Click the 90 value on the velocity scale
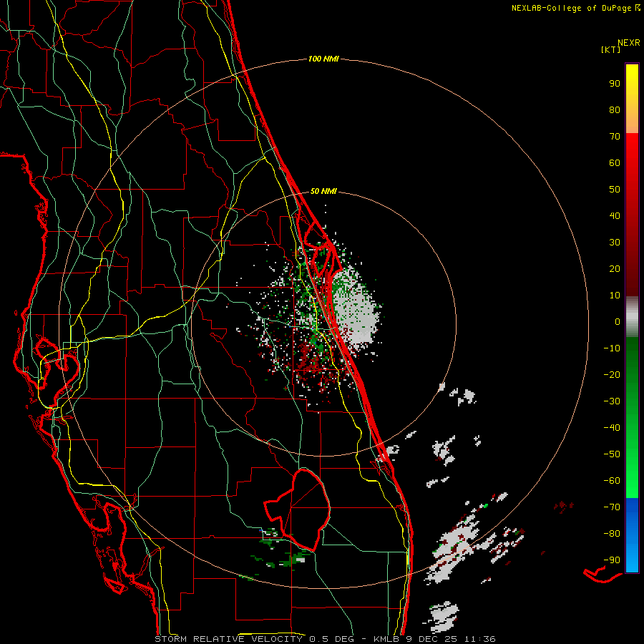 click(x=615, y=84)
